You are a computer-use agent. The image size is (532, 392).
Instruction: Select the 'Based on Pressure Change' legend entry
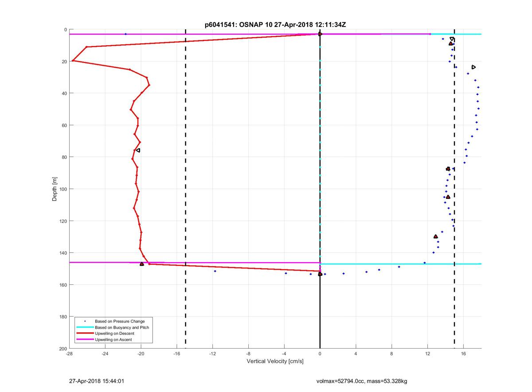coord(120,321)
